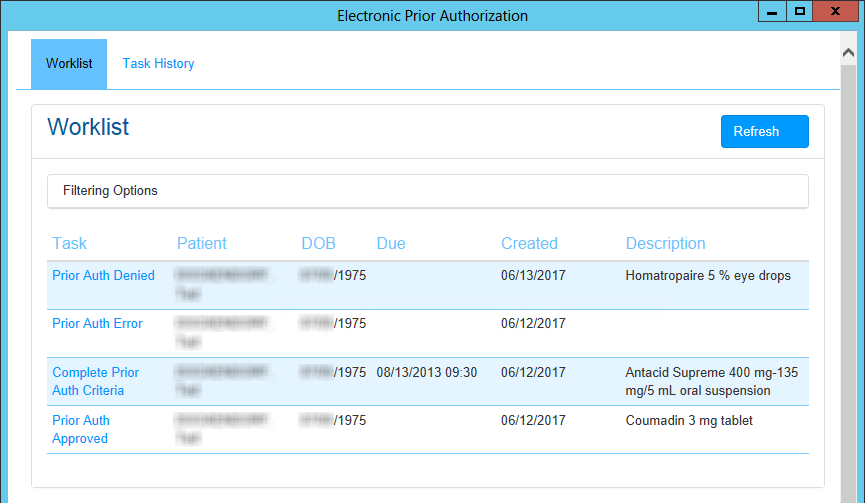The width and height of the screenshot is (865, 503).
Task: Open the Prior Auth Error task
Action: [97, 323]
